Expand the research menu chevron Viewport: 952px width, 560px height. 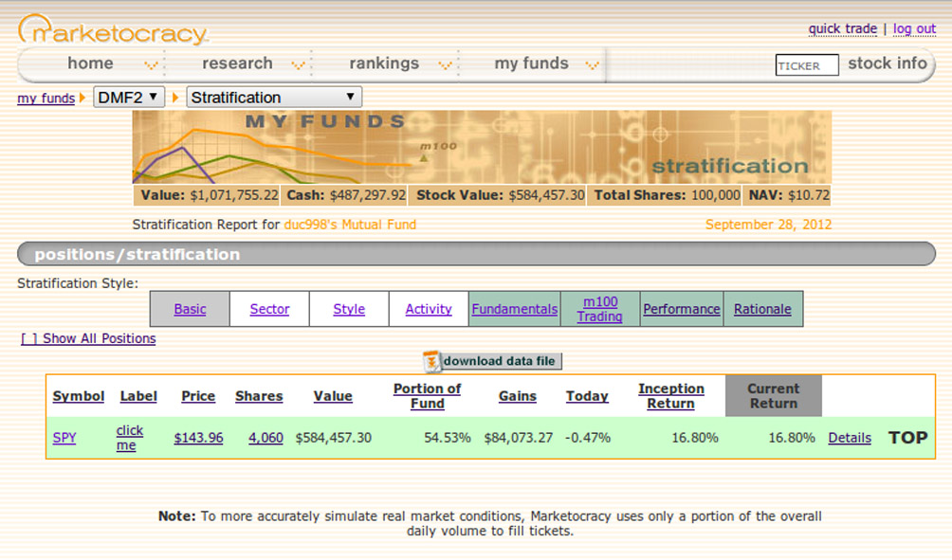coord(298,65)
